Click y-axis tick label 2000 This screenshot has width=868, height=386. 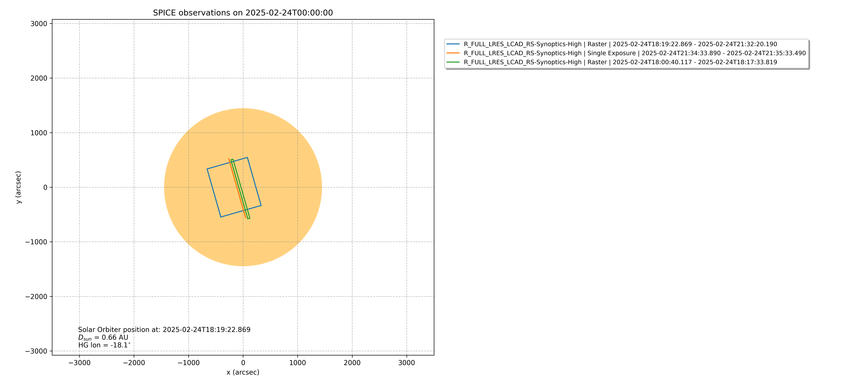[39, 78]
